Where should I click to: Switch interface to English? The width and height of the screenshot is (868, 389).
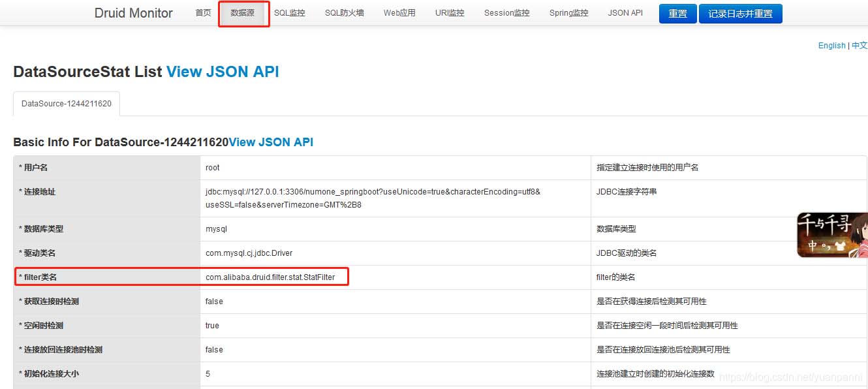point(831,45)
